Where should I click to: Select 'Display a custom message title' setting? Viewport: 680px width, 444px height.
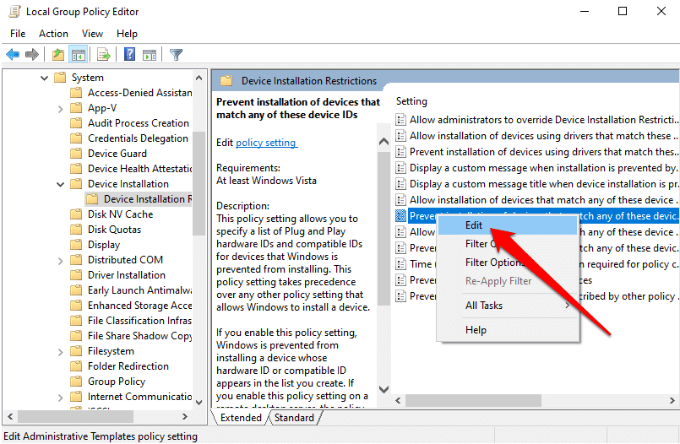coord(543,184)
